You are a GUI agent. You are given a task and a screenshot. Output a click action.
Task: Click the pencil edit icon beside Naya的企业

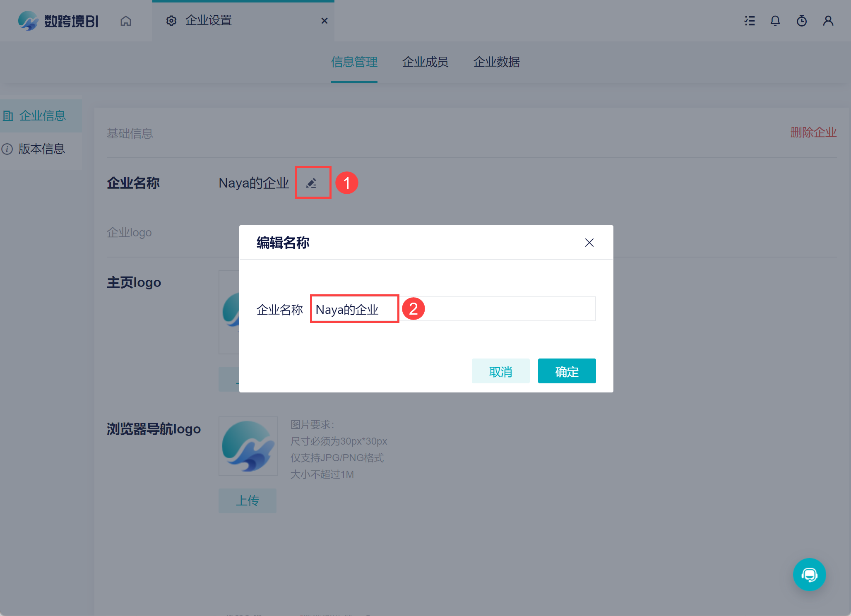coord(312,183)
